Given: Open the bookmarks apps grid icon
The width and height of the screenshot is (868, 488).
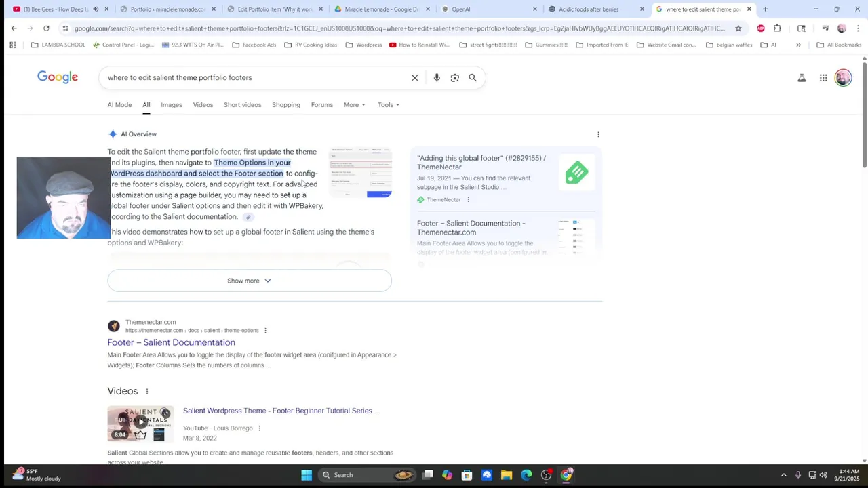Looking at the screenshot, I should [13, 45].
